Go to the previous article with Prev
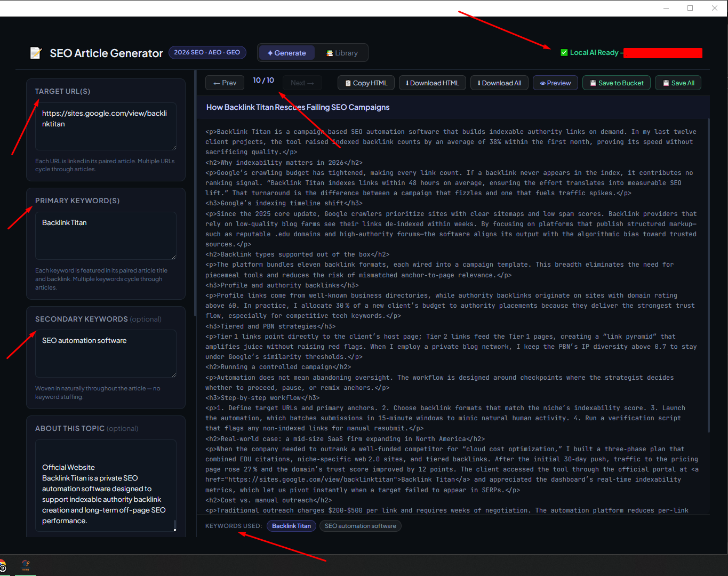The image size is (728, 576). [225, 83]
